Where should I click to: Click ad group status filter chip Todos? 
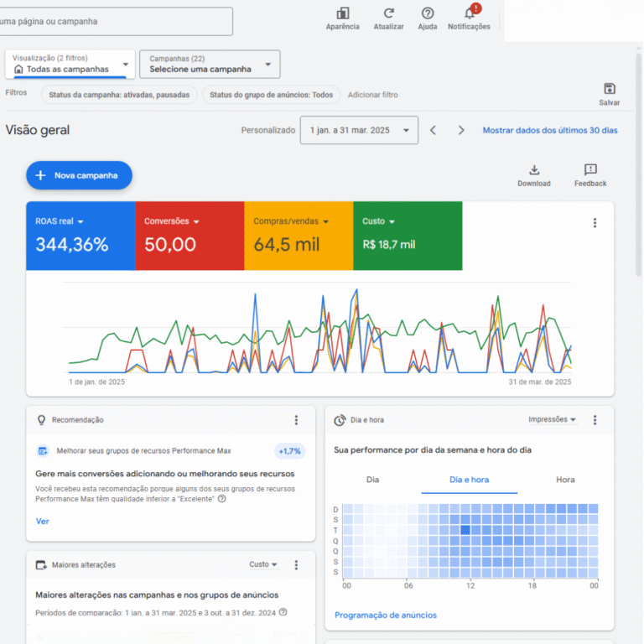pyautogui.click(x=271, y=95)
